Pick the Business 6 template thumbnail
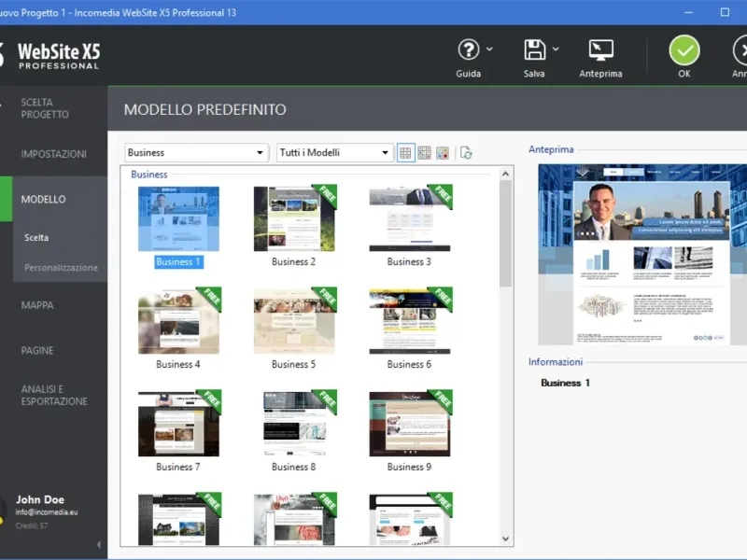 tap(410, 321)
